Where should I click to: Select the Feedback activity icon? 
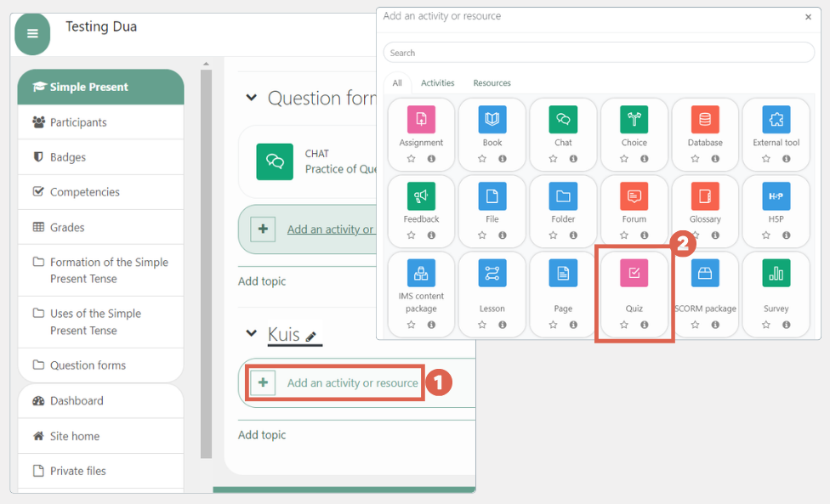[x=421, y=196]
